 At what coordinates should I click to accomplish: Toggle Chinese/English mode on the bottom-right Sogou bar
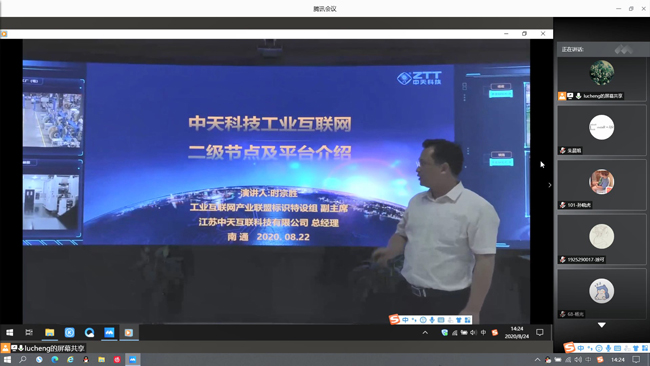(580, 348)
